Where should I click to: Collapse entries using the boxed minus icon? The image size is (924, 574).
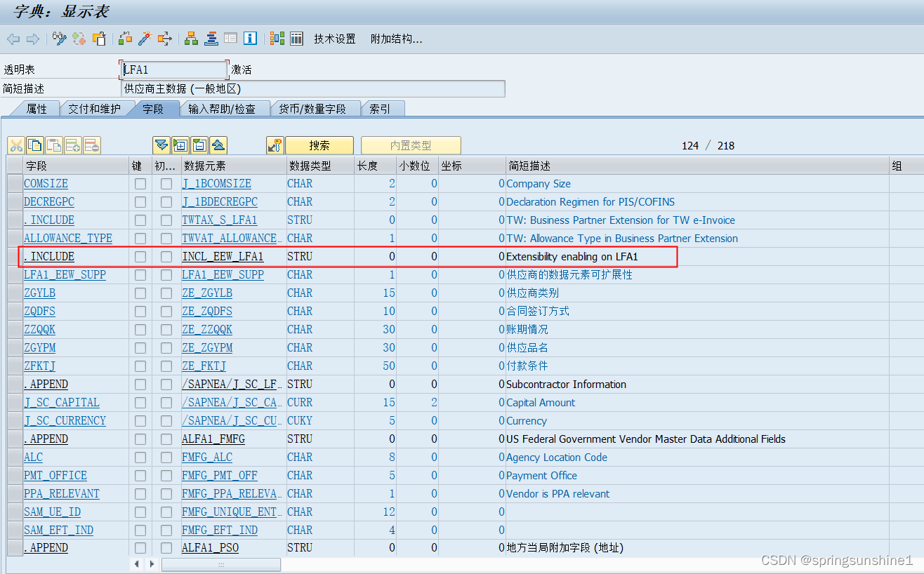[199, 145]
